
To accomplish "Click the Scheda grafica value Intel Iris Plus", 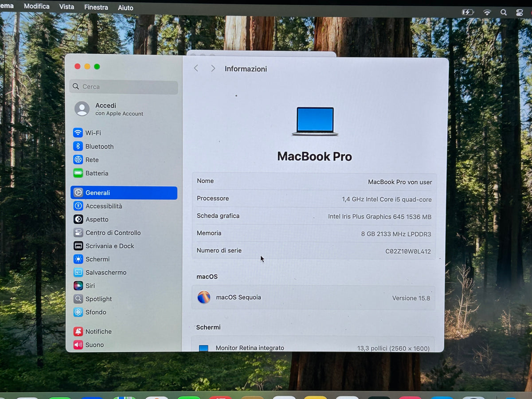I will pos(379,217).
